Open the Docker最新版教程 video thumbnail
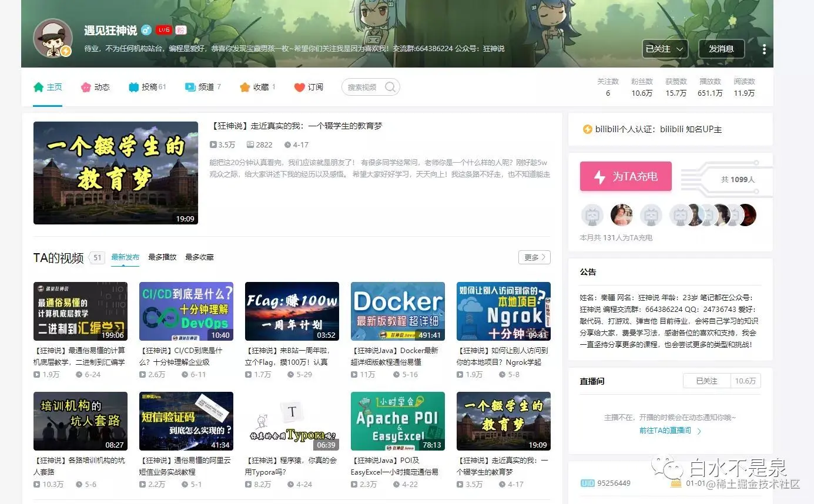814x504 pixels. (x=398, y=311)
